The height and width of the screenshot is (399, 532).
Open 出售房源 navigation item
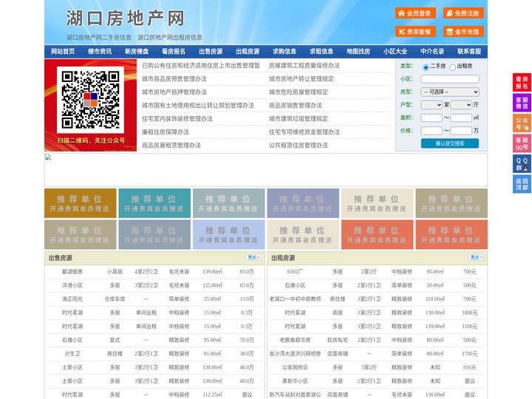(211, 52)
